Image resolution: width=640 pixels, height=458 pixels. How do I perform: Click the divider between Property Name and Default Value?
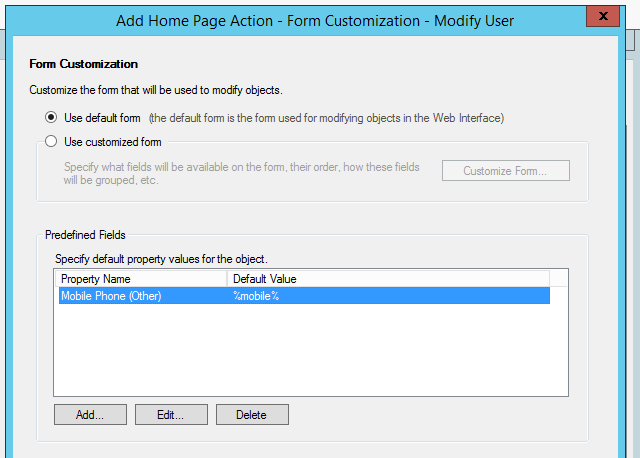tap(227, 279)
